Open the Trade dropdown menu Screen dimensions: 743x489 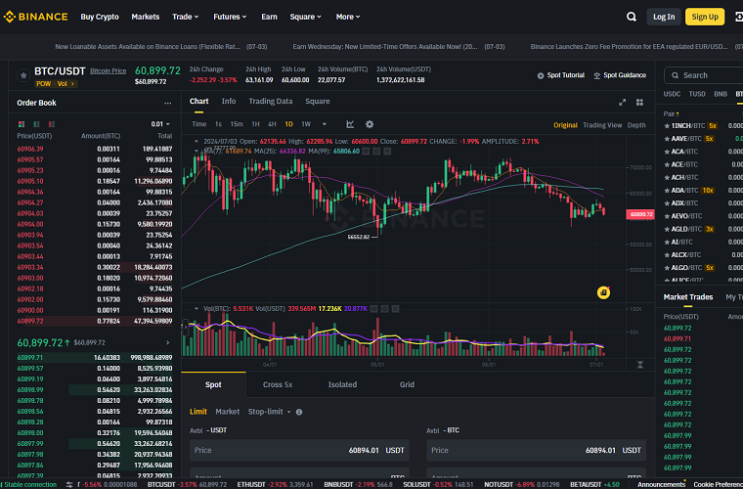[185, 17]
